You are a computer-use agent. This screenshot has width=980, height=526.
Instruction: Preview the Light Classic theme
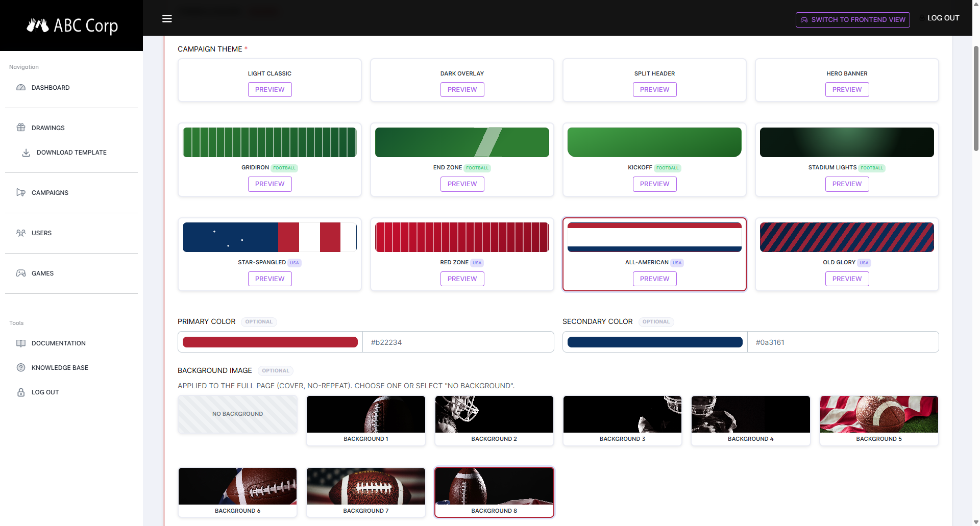269,89
